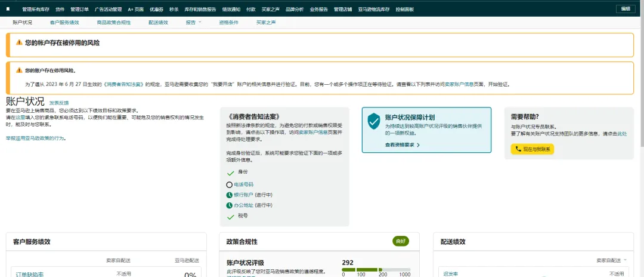Click the green checkmark beside 身份
The width and height of the screenshot is (644, 277).
point(230,173)
